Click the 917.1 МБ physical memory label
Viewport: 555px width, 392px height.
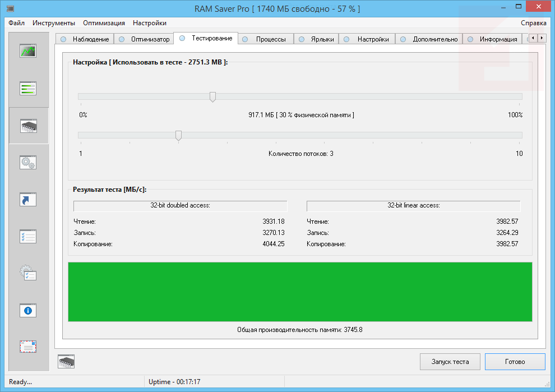click(301, 115)
